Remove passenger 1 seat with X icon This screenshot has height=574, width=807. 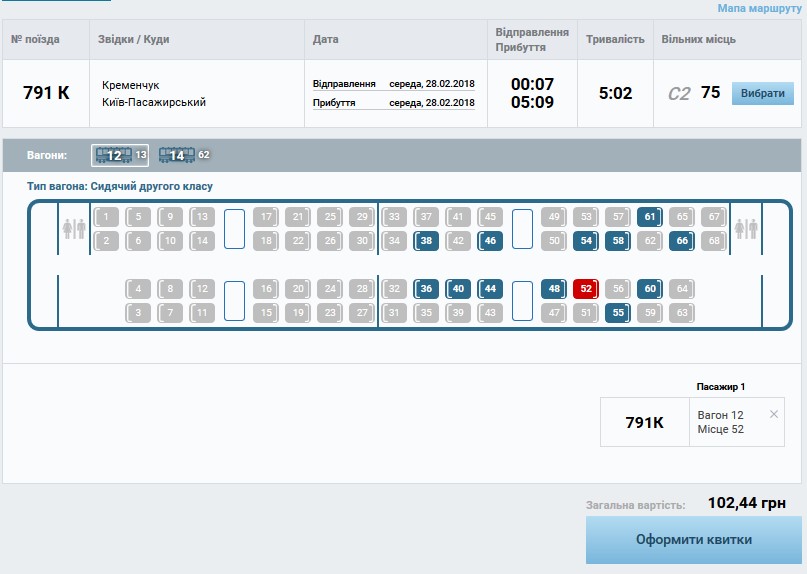774,414
